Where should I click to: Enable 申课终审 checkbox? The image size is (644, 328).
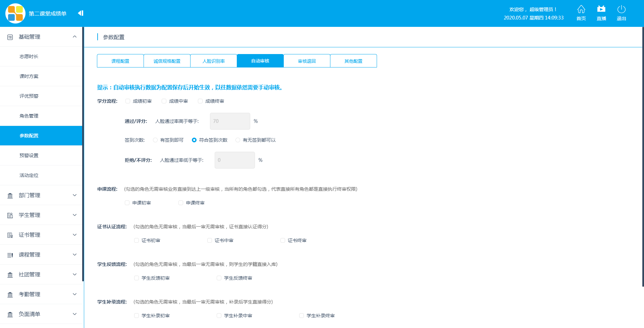[181, 203]
